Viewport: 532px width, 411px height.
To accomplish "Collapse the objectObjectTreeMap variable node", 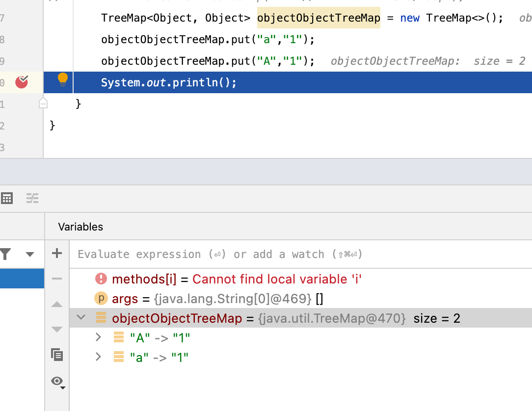I will click(x=81, y=318).
